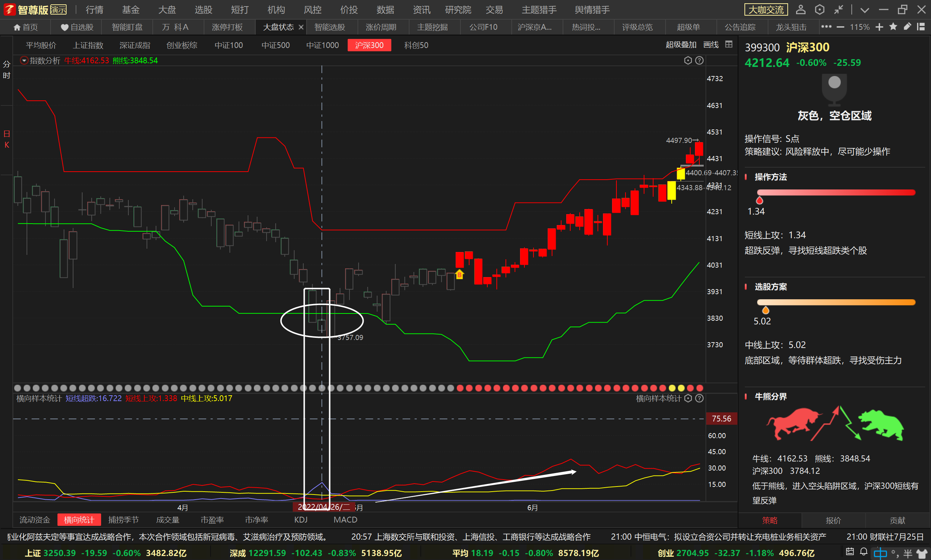Viewport: 931px width, 560px height.
Task: Open the IME skin shirt icon
Action: coord(922,553)
